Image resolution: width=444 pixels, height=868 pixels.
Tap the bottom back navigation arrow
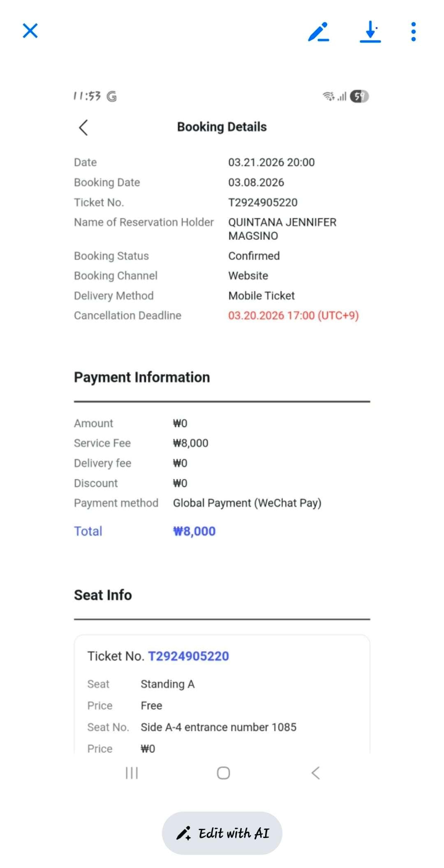[x=315, y=773]
